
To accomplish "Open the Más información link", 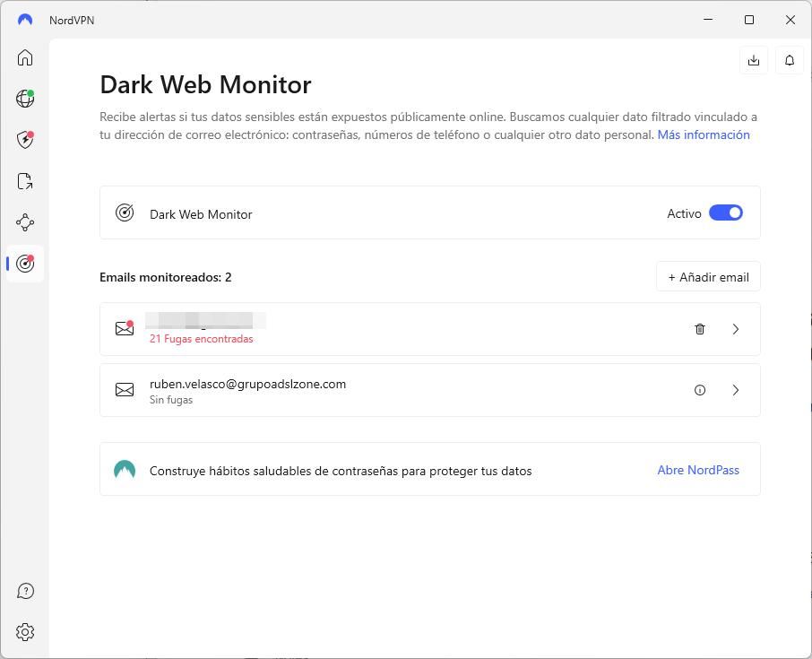I will point(704,134).
